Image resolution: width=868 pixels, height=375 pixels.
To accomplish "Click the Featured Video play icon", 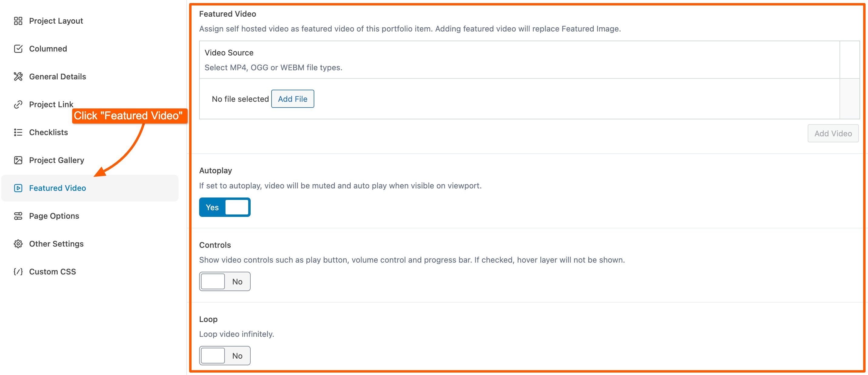I will (x=18, y=188).
